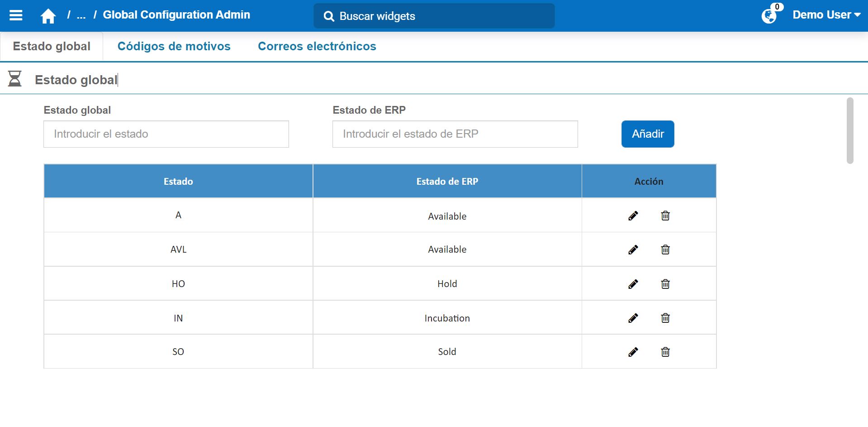Go to the home page icon
Image resolution: width=868 pixels, height=427 pixels.
pyautogui.click(x=48, y=16)
